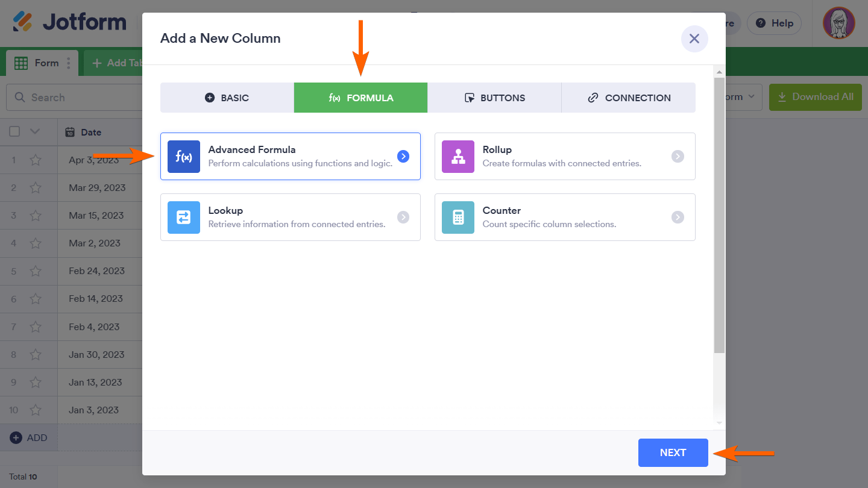Image resolution: width=868 pixels, height=488 pixels.
Task: Star the row dated Feb 24, 2023
Action: click(x=36, y=271)
